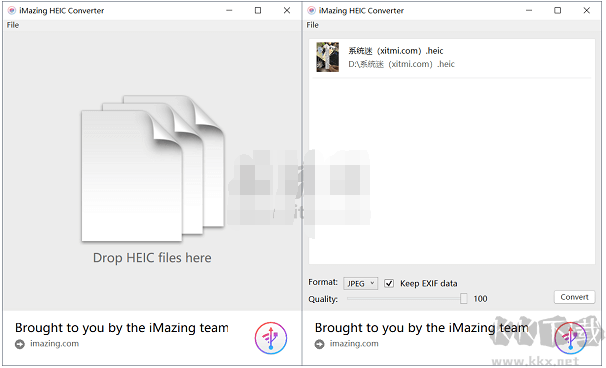The width and height of the screenshot is (606, 368).
Task: Click 'Drop HEIC files here' text
Action: (x=152, y=258)
